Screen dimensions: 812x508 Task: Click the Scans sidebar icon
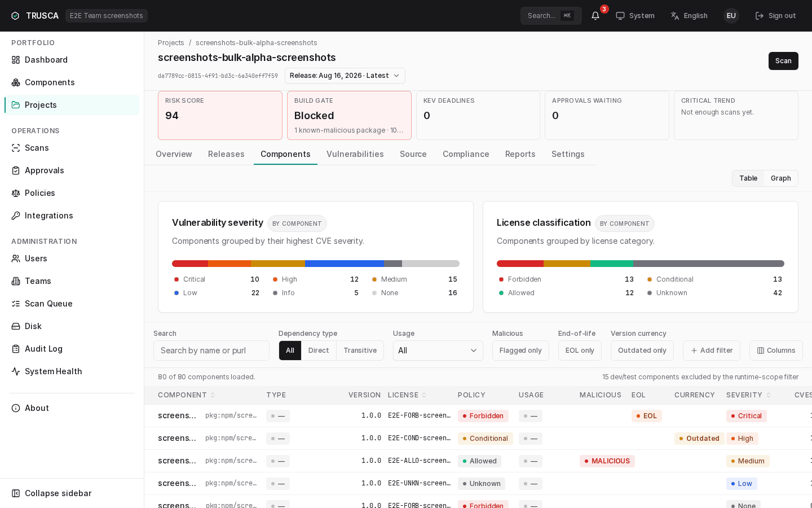pyautogui.click(x=16, y=148)
